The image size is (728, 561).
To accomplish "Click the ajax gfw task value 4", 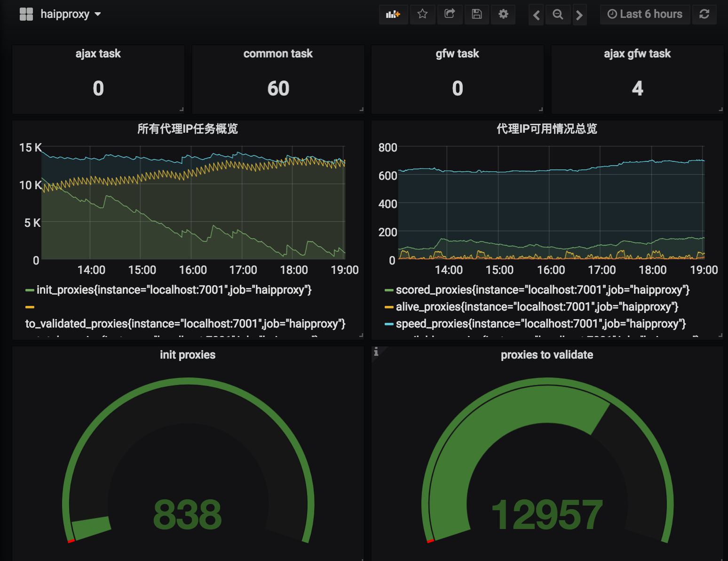I will (637, 88).
